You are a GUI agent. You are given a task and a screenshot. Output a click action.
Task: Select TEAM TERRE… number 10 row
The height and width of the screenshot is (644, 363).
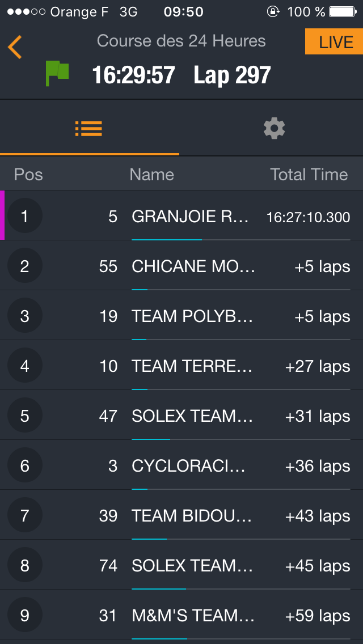192,366
